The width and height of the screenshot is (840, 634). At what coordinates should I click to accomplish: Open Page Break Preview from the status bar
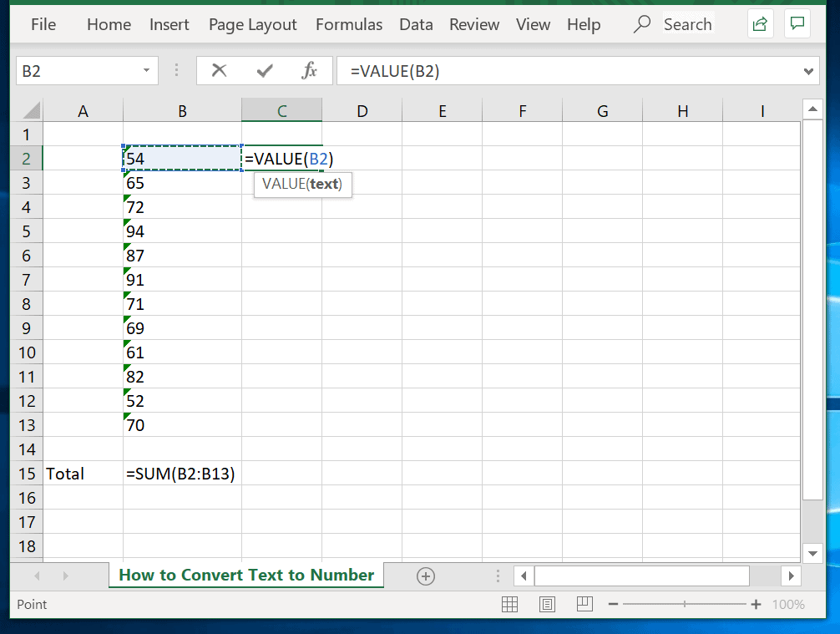[584, 604]
